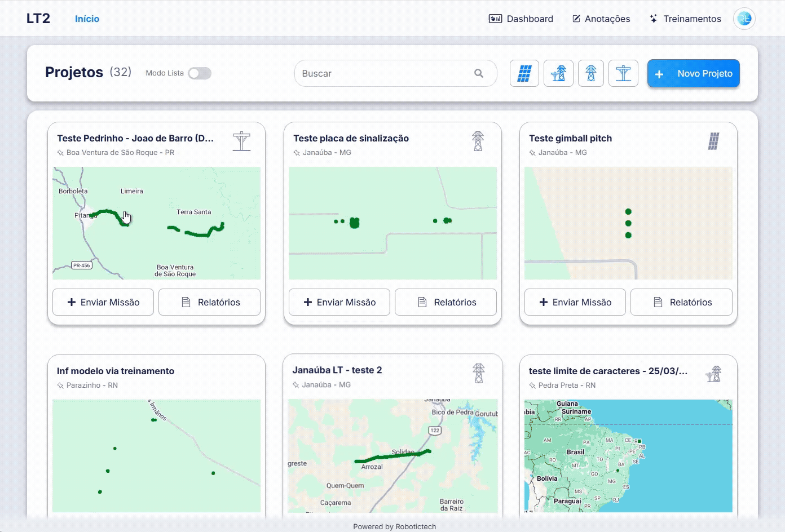Click tower icon on Teste placa de sinalização card
The width and height of the screenshot is (785, 532).
478,141
